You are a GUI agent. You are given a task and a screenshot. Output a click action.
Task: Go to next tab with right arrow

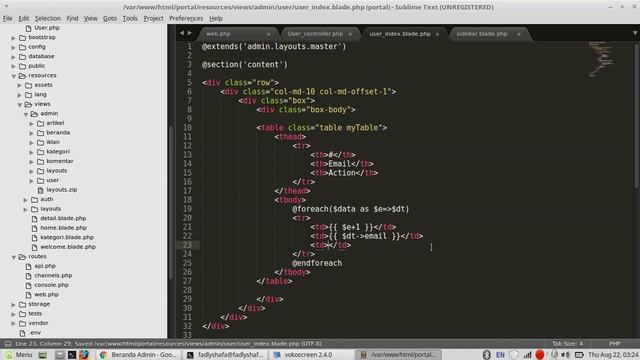click(x=190, y=33)
